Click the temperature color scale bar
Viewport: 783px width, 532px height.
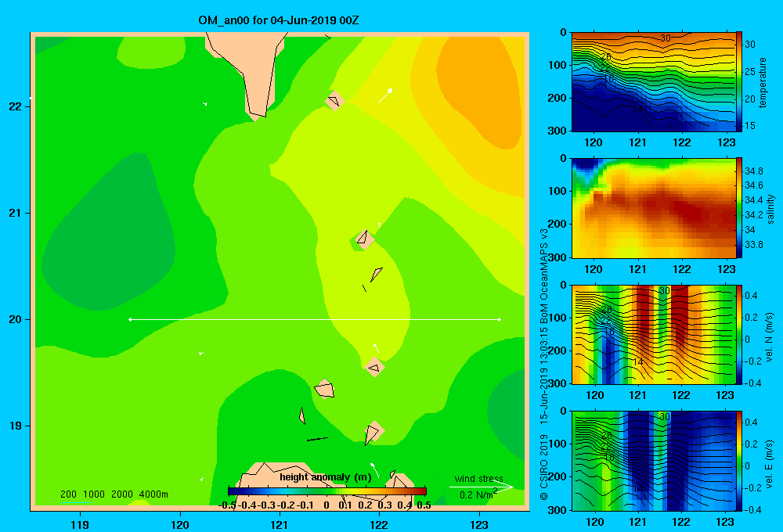tap(739, 82)
